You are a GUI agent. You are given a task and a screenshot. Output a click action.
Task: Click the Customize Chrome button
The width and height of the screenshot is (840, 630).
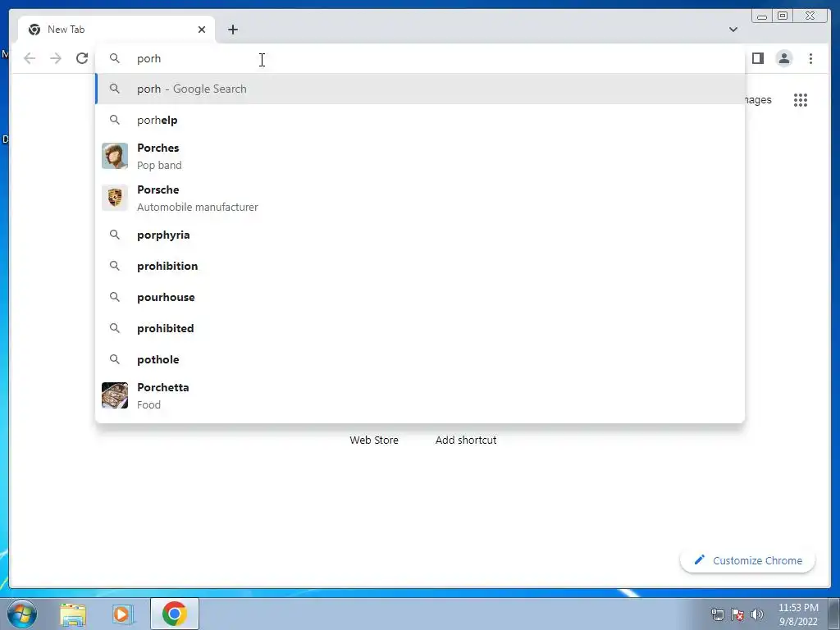[x=748, y=560]
